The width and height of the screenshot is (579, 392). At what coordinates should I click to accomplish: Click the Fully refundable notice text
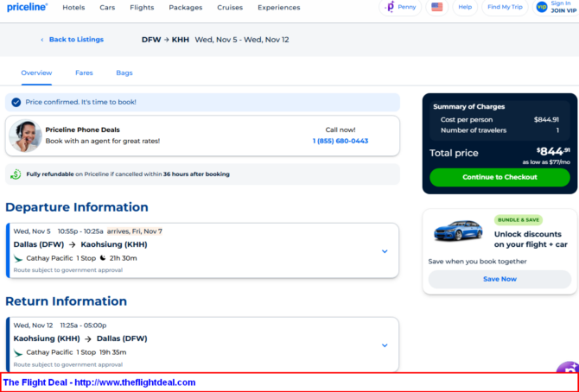coord(128,174)
